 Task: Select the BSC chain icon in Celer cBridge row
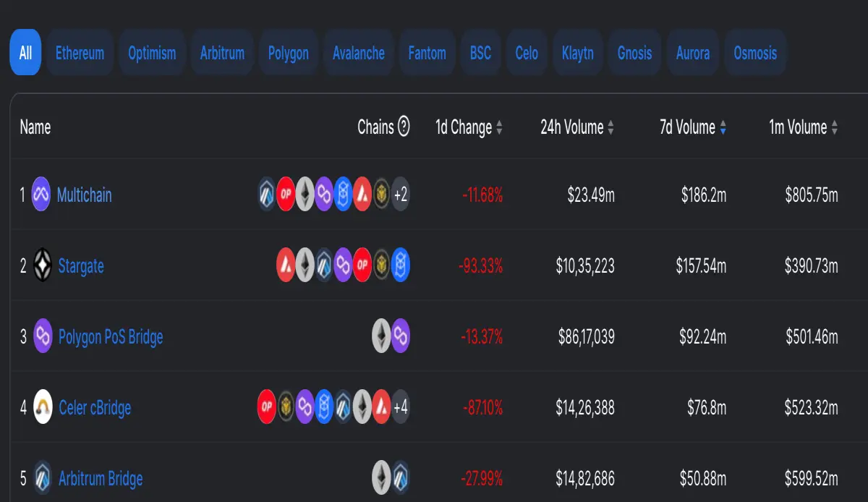click(x=286, y=408)
